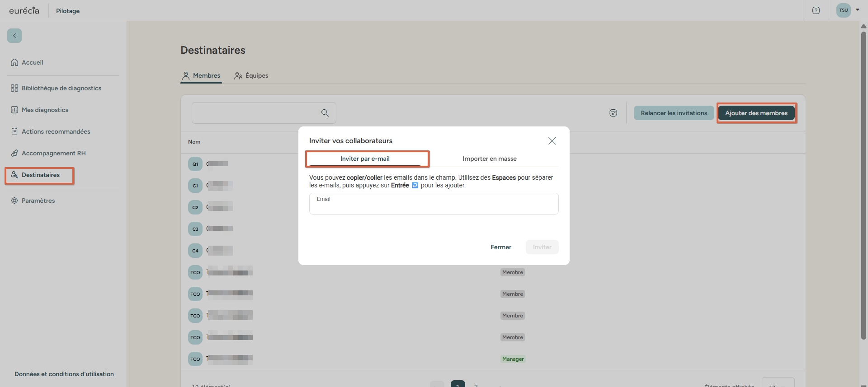The width and height of the screenshot is (868, 387).
Task: Select the Inviter par e-mail tab
Action: pos(365,159)
